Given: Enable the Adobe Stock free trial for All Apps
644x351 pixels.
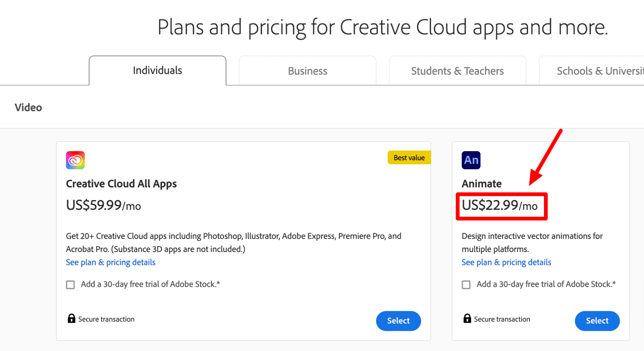Looking at the screenshot, I should click(70, 285).
